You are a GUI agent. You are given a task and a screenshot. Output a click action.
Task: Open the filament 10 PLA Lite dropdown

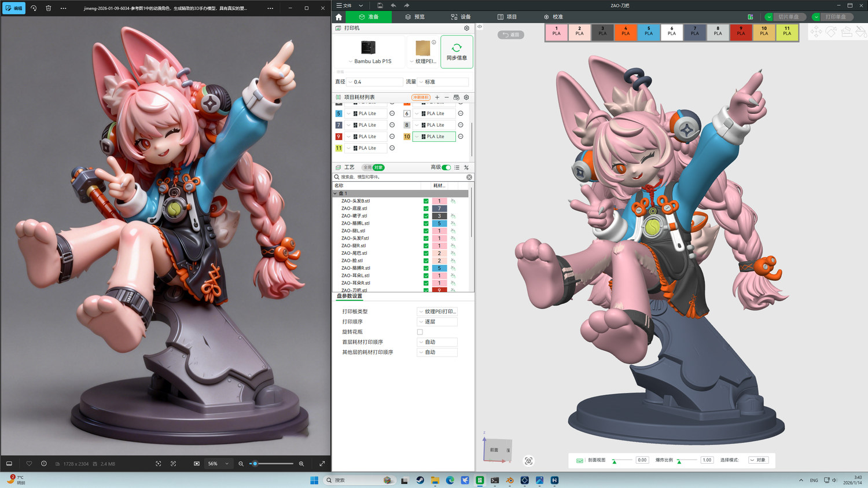point(434,137)
